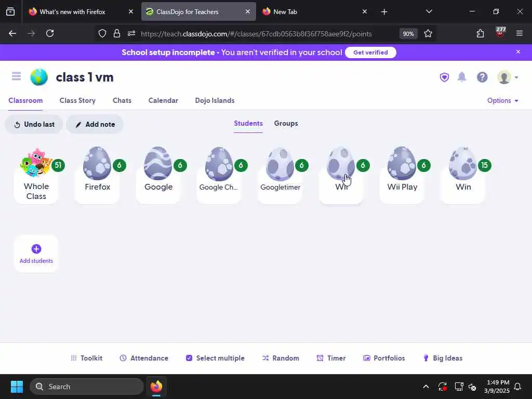
Task: Open the Windows Start menu
Action: 17,387
